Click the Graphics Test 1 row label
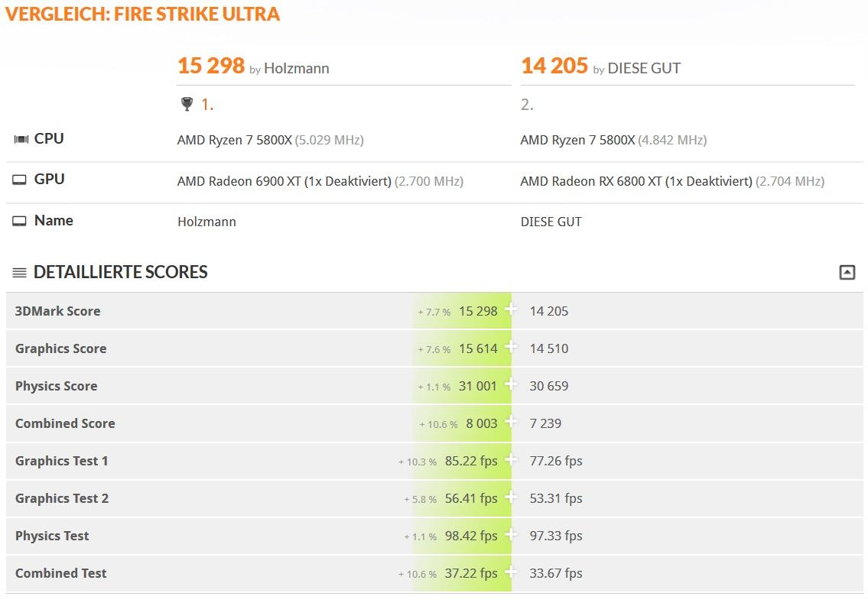This screenshot has height=606, width=868. [x=62, y=461]
